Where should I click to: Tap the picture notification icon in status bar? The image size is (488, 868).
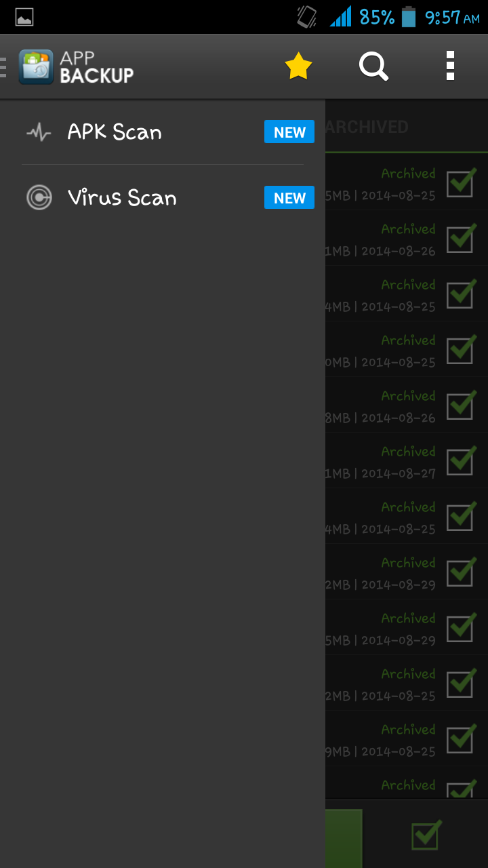tap(24, 17)
